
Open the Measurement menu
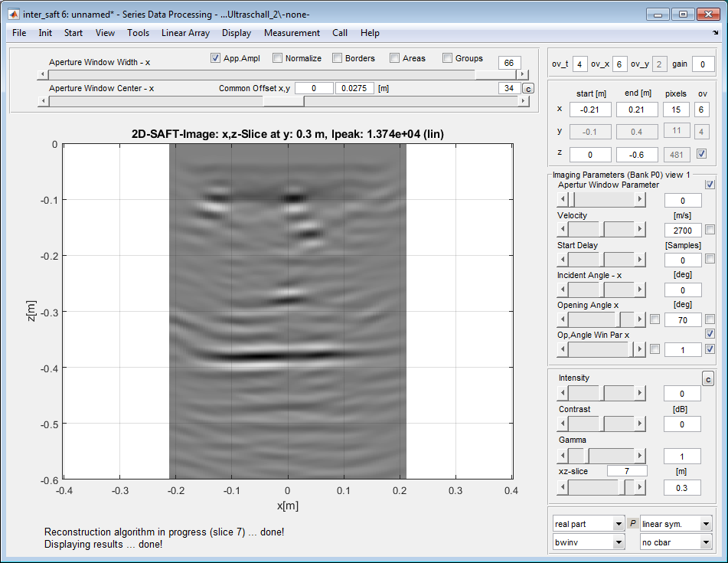[292, 33]
